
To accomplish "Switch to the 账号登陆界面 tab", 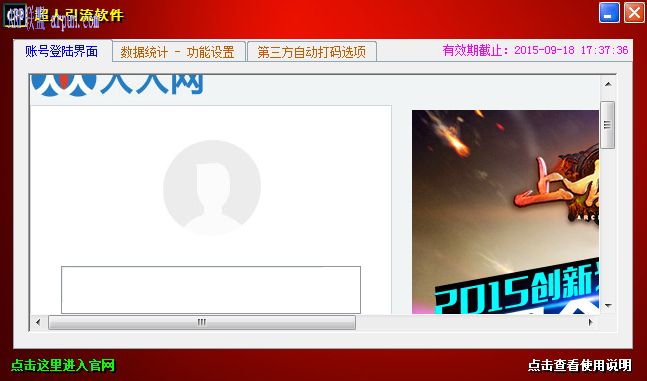I will (x=62, y=52).
